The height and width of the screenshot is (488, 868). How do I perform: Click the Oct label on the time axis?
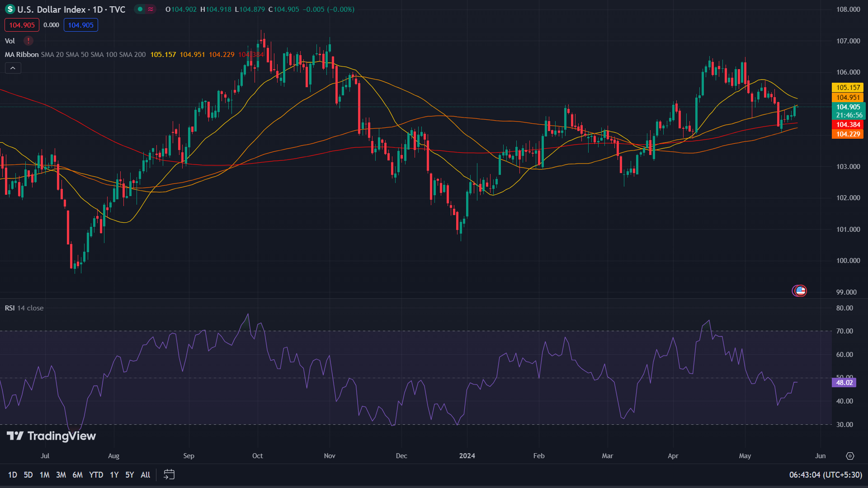pos(258,456)
